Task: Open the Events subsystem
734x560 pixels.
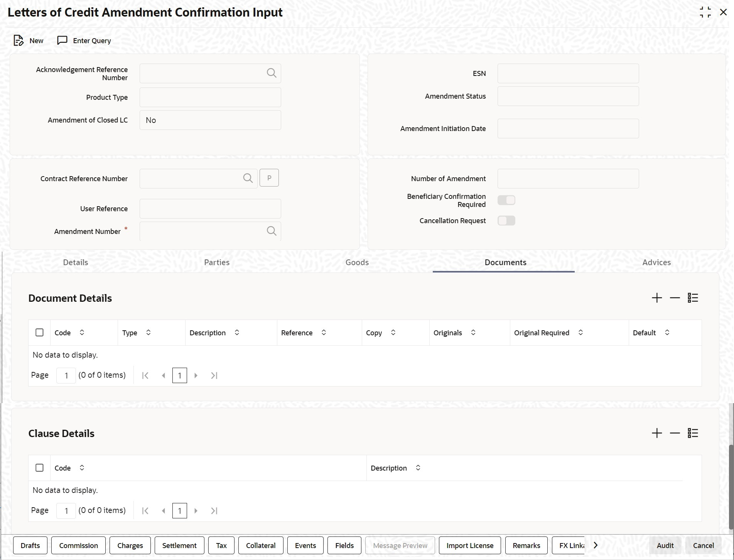Action: 305,545
